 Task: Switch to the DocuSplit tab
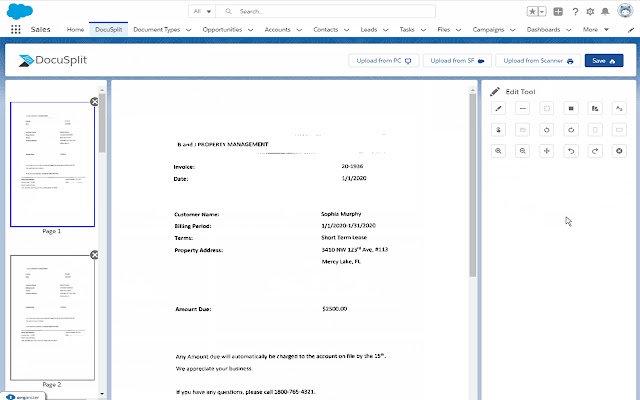click(x=109, y=29)
